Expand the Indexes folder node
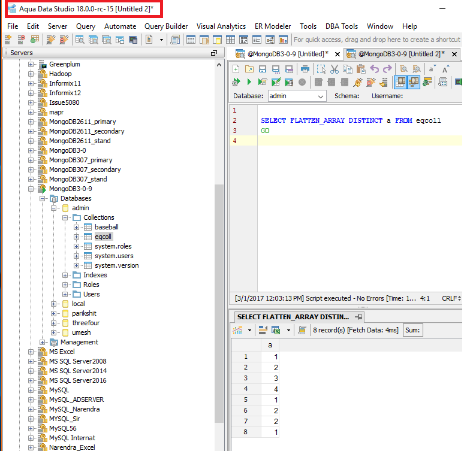The width and height of the screenshot is (476, 460). pyautogui.click(x=65, y=275)
